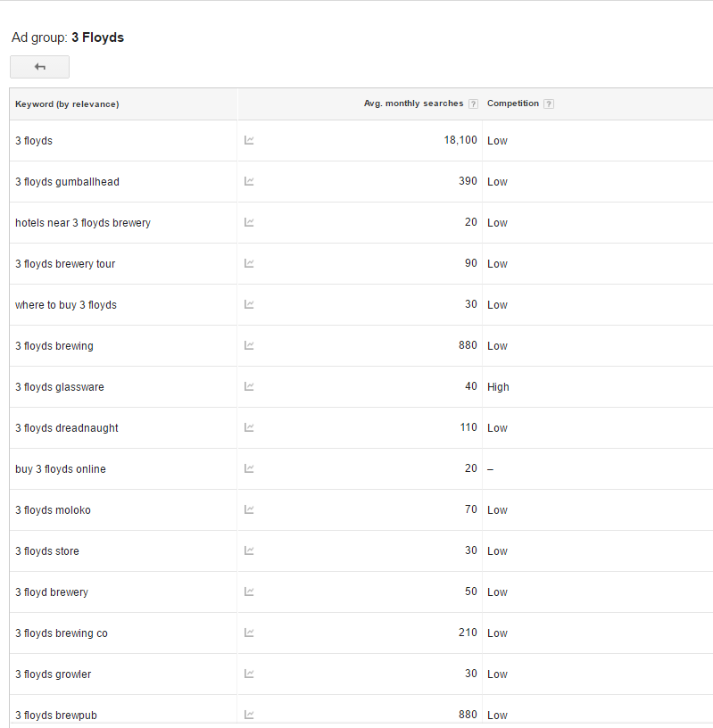713x728 pixels.
Task: Select keyword 'buy 3 floyds online'
Action: pos(61,469)
